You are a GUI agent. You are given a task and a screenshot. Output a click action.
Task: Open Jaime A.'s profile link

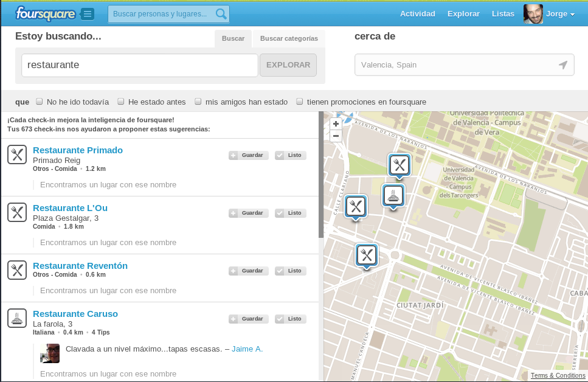tap(247, 349)
